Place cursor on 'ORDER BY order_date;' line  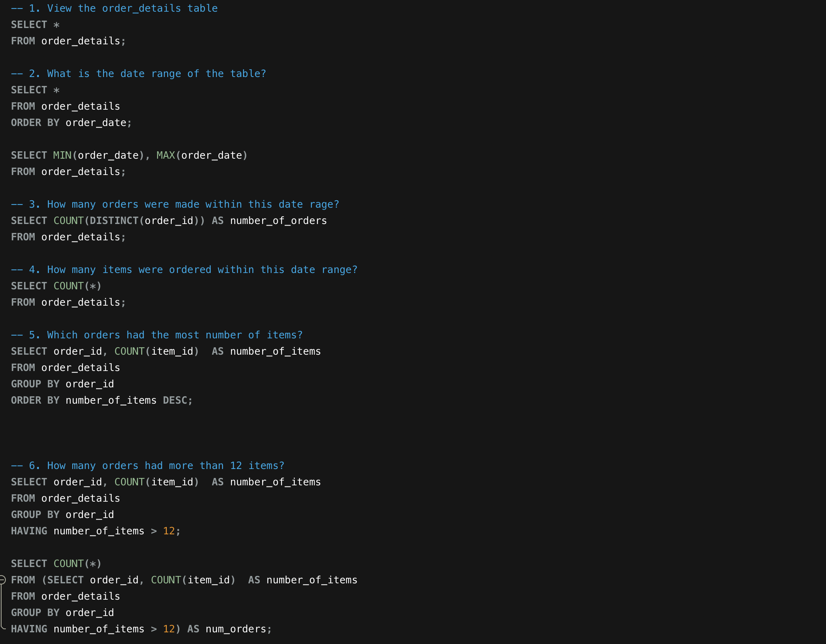click(x=71, y=122)
